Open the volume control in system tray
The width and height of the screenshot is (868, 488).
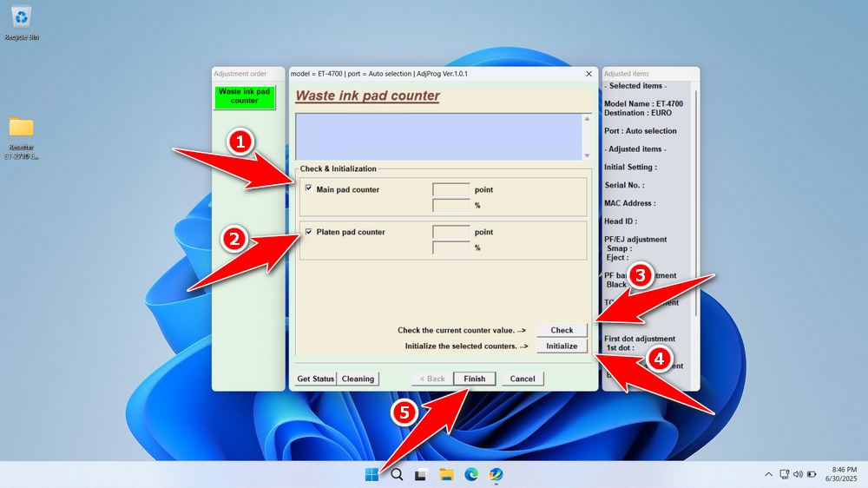(798, 474)
